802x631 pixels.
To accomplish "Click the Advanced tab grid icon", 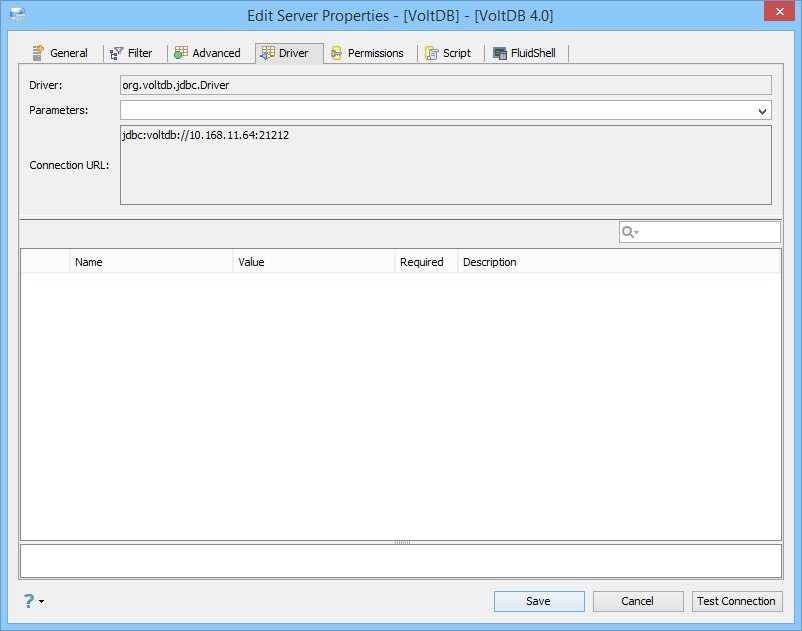I will click(181, 53).
